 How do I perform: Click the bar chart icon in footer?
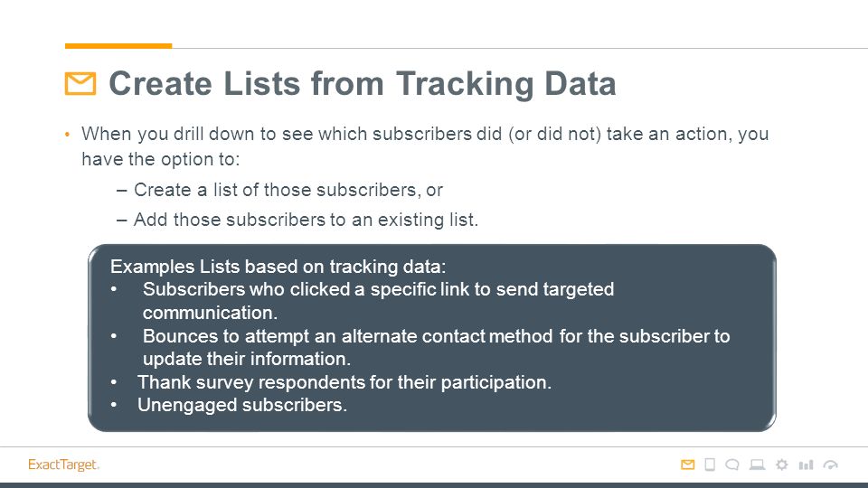click(806, 465)
